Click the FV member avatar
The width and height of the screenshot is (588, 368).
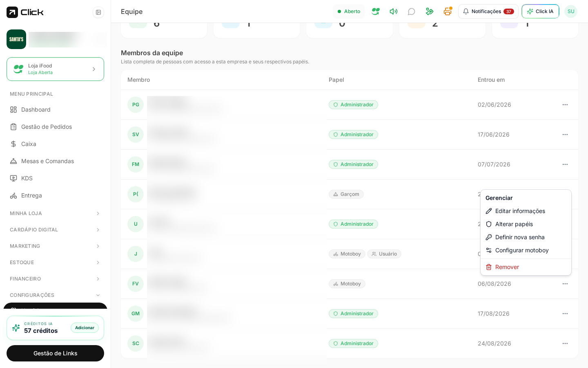[136, 284]
